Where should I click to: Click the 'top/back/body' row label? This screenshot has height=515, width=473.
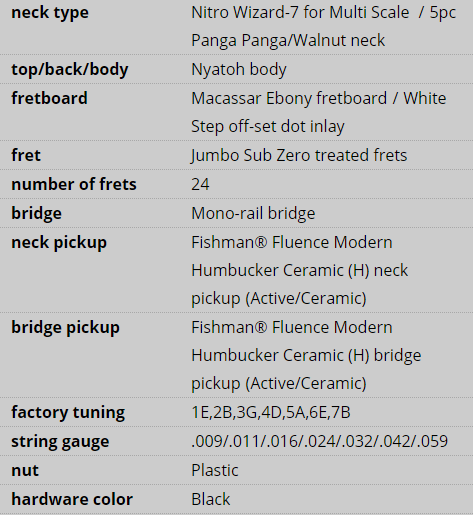coord(70,69)
